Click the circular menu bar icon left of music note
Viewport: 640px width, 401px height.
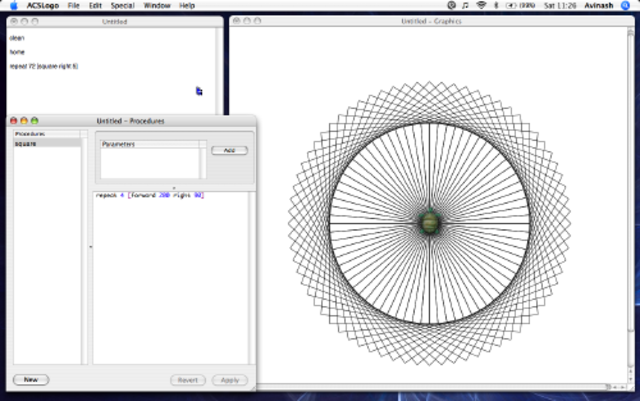click(451, 5)
